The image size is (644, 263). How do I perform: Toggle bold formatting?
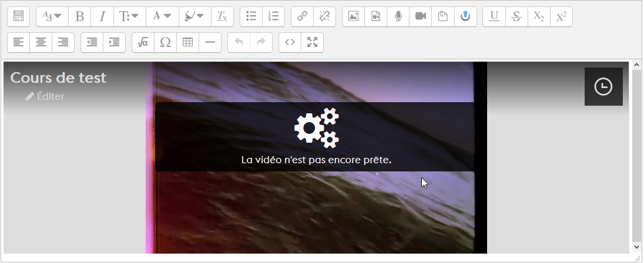click(x=80, y=16)
